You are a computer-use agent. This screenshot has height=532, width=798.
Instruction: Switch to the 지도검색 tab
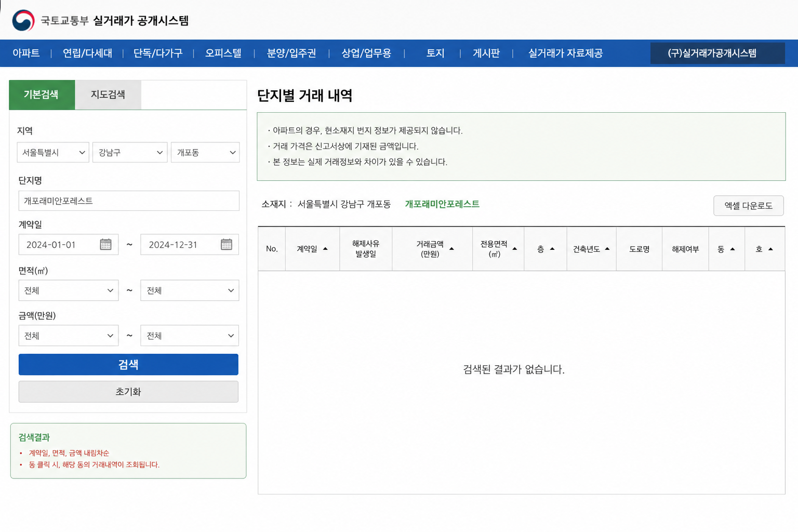click(x=108, y=95)
